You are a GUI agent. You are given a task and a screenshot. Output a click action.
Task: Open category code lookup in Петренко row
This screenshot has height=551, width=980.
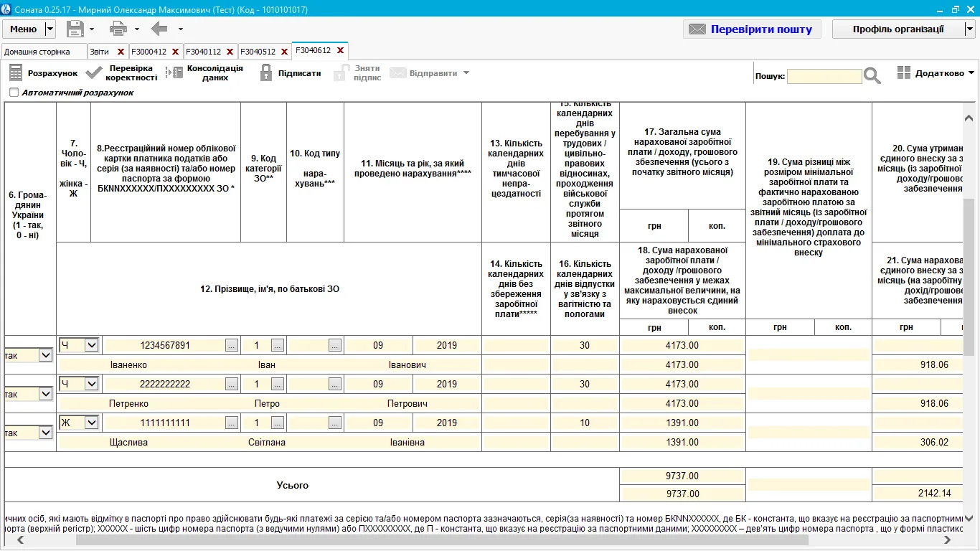(x=277, y=384)
